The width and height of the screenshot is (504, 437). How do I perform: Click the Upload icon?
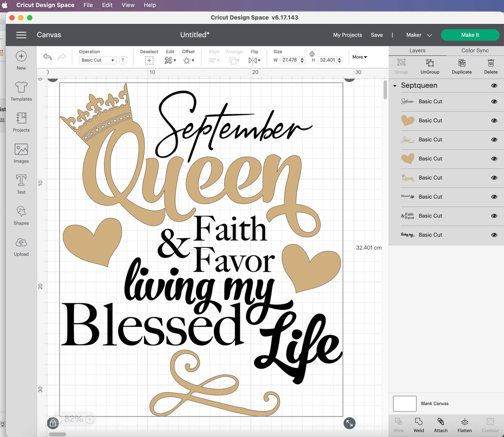pyautogui.click(x=21, y=246)
